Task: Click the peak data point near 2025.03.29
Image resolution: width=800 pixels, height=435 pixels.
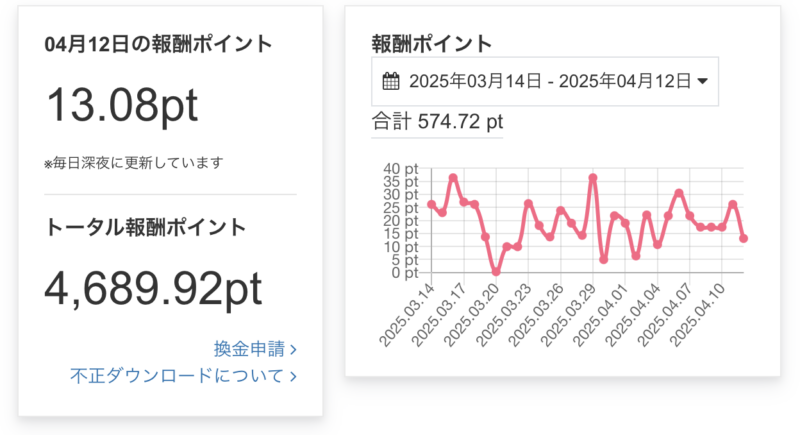Action: click(592, 178)
